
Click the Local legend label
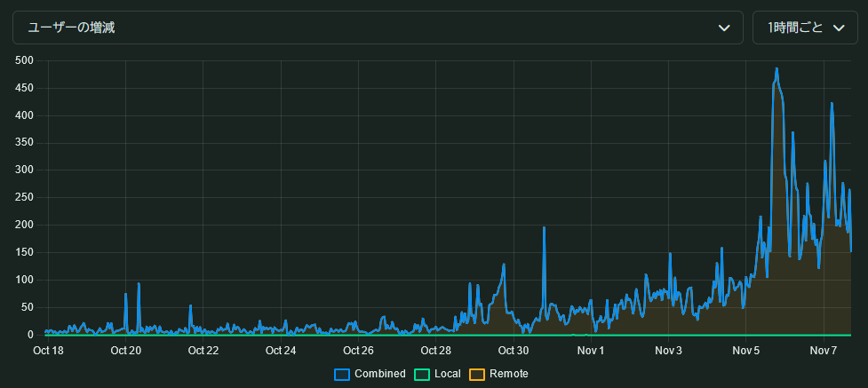click(447, 374)
